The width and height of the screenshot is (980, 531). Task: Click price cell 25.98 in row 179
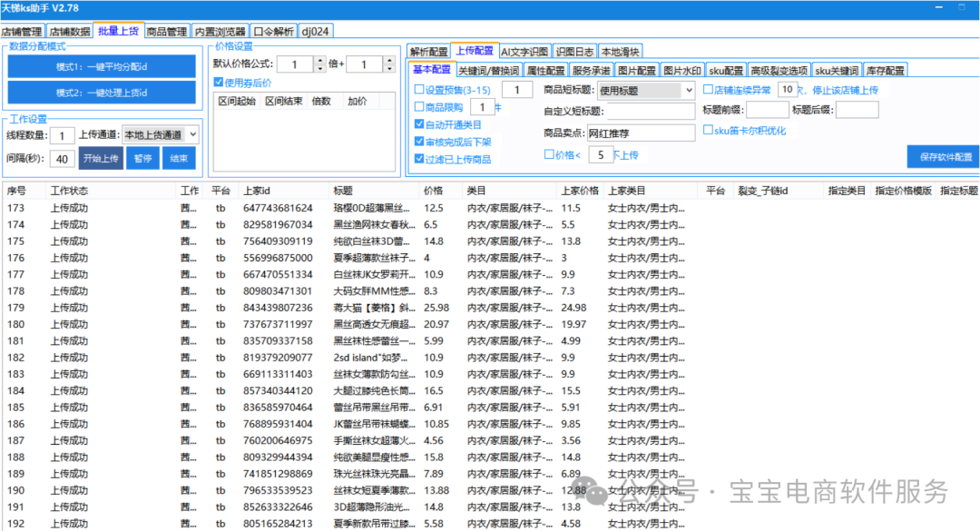pos(436,308)
